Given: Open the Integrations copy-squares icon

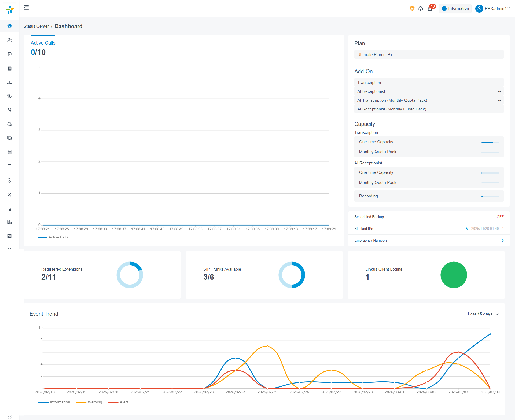Looking at the screenshot, I should [9, 209].
